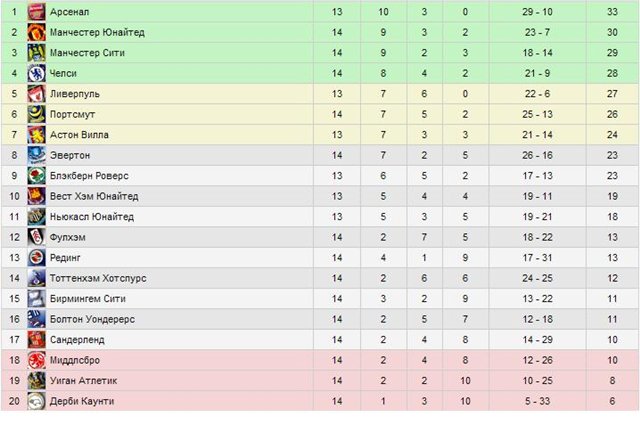Click the Everton crest icon

pyautogui.click(x=36, y=155)
